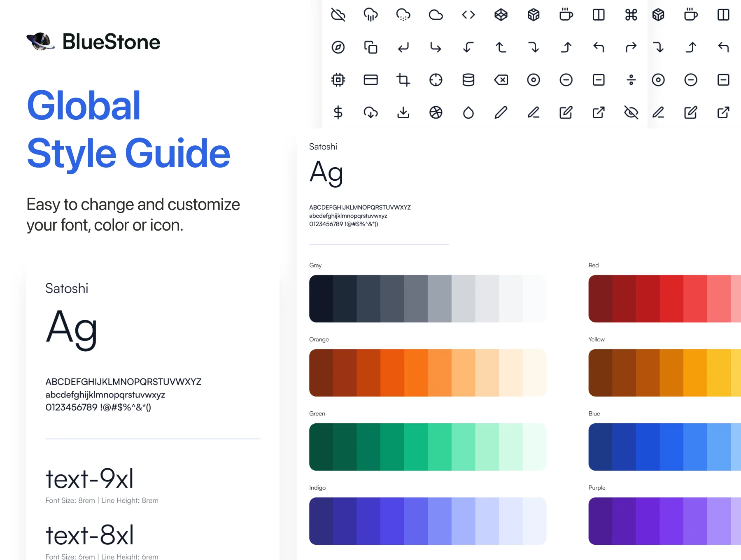Pick the corner-down-left return arrow icon
The image size is (741, 560).
coord(403,47)
